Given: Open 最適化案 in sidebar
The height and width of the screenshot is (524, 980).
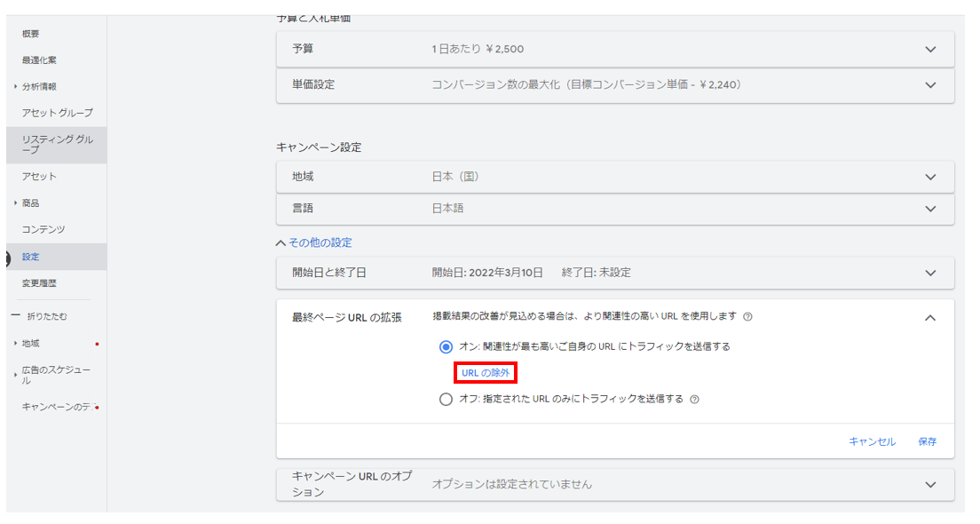Looking at the screenshot, I should (39, 60).
